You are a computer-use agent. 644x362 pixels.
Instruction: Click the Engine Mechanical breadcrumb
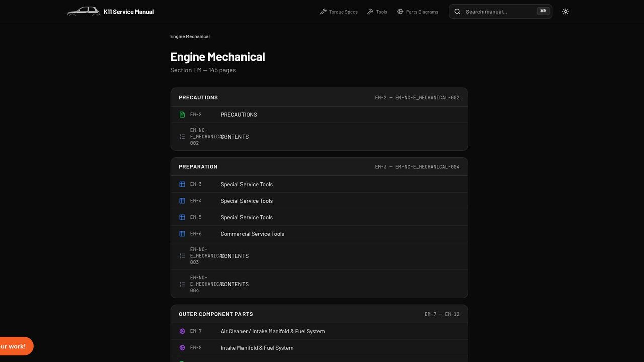pyautogui.click(x=190, y=36)
